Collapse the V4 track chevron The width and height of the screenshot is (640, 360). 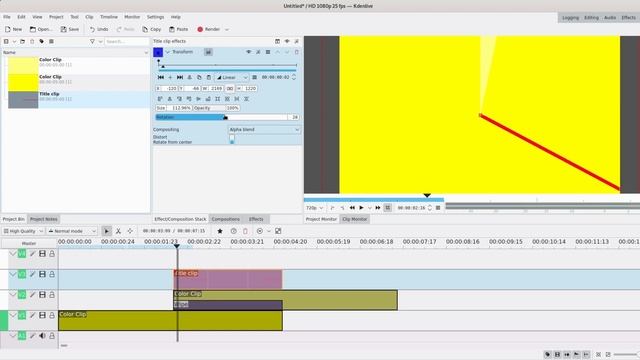coord(13,253)
